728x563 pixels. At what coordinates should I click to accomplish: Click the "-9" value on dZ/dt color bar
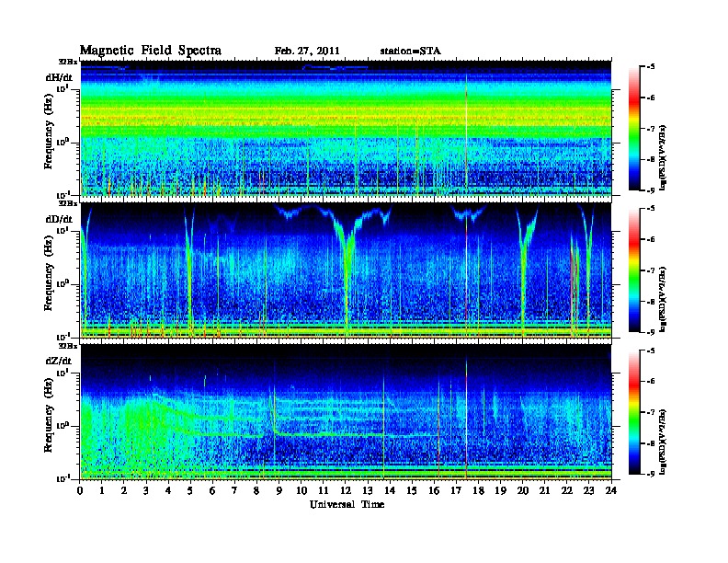(651, 474)
